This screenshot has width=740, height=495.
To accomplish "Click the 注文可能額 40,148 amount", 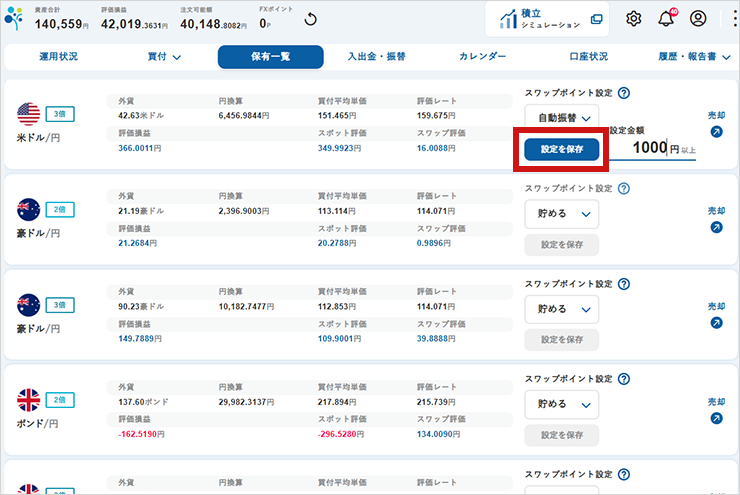I will click(x=213, y=24).
